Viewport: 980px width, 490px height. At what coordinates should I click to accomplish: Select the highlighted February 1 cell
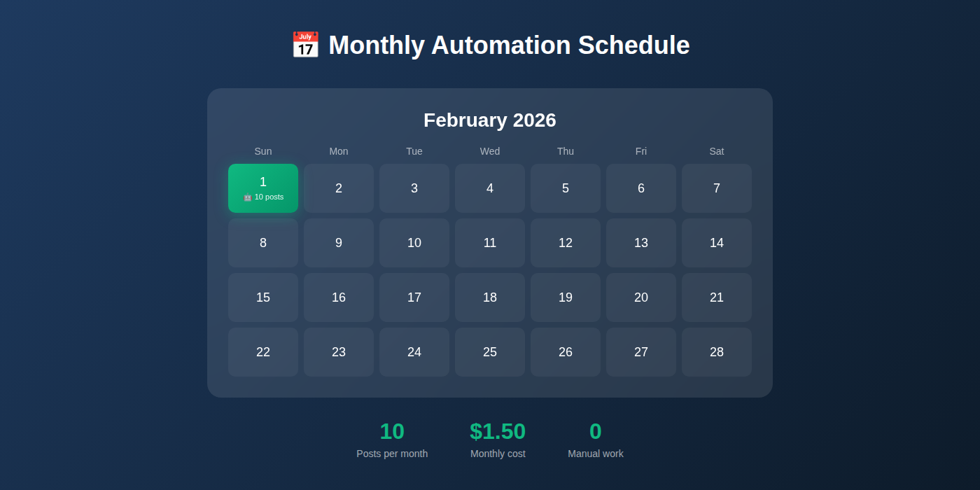(263, 188)
